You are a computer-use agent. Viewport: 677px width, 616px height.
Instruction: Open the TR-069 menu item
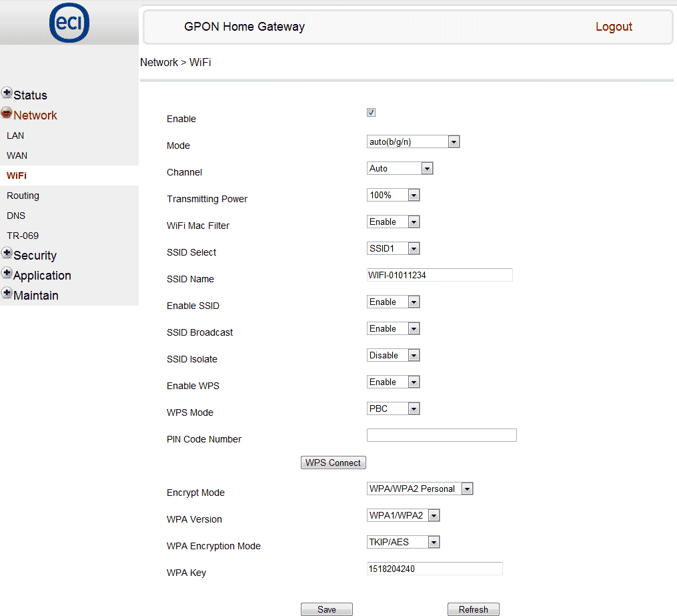(23, 236)
